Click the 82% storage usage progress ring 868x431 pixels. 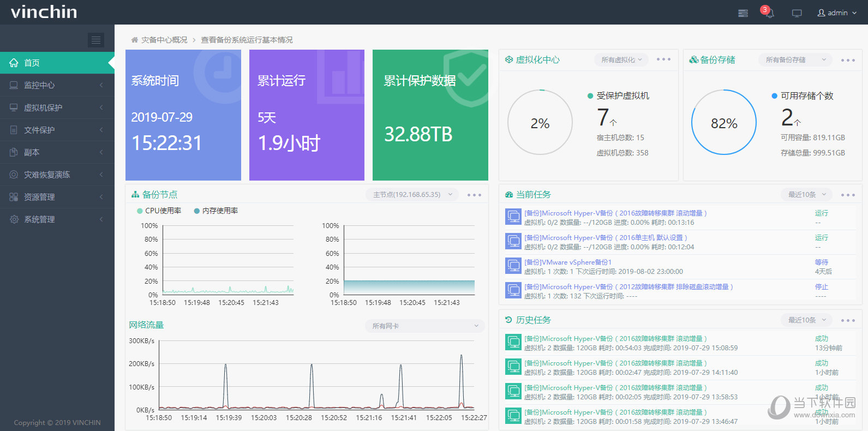[x=724, y=123]
